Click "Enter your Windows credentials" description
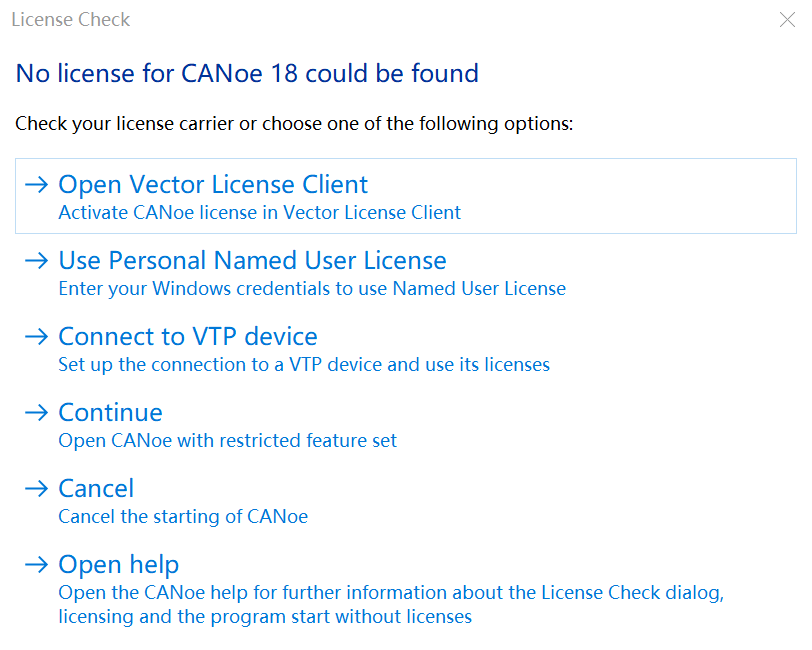Screen dimensions: 812x650 coord(312,289)
